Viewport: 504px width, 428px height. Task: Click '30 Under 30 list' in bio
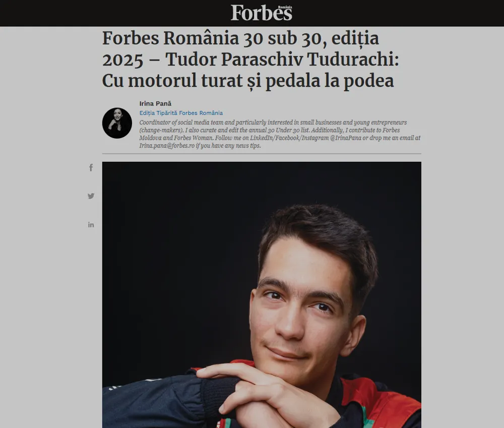pos(288,130)
